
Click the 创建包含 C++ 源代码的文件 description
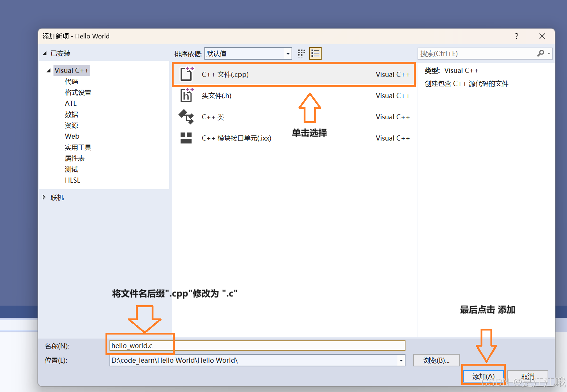pyautogui.click(x=467, y=83)
